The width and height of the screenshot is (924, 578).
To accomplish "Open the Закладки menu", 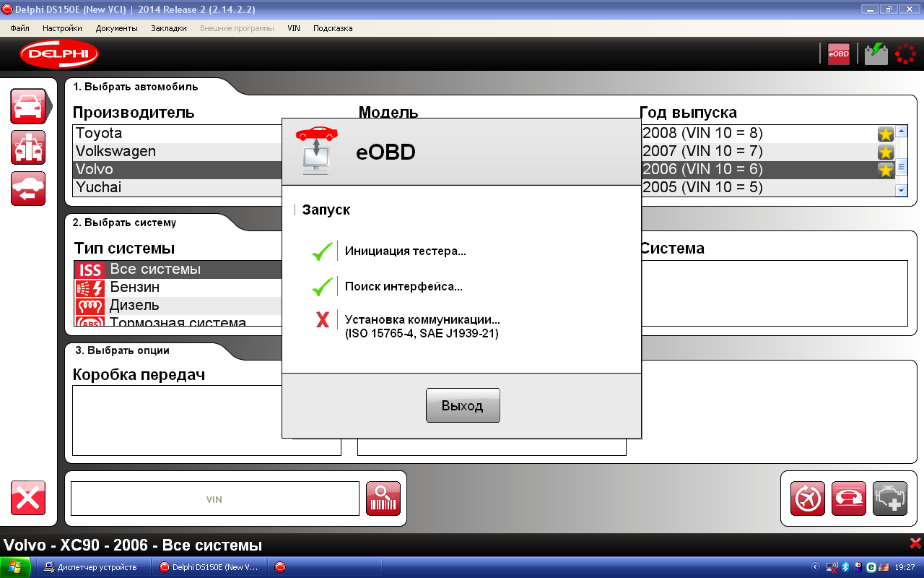I will (169, 28).
